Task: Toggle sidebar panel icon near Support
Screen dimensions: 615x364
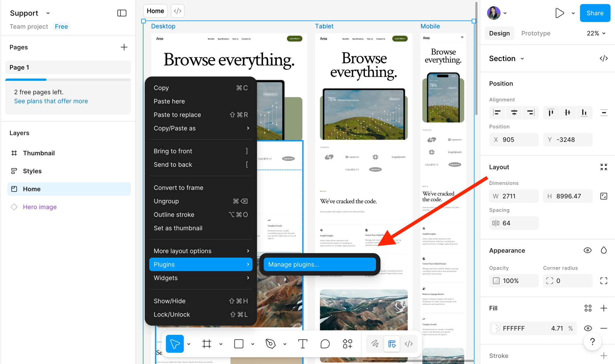Action: [x=122, y=13]
